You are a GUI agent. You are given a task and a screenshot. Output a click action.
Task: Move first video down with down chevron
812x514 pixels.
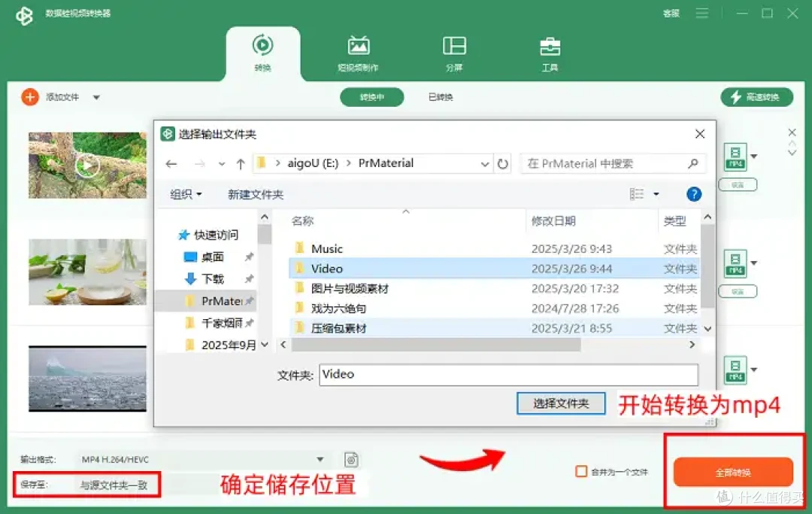pyautogui.click(x=792, y=152)
